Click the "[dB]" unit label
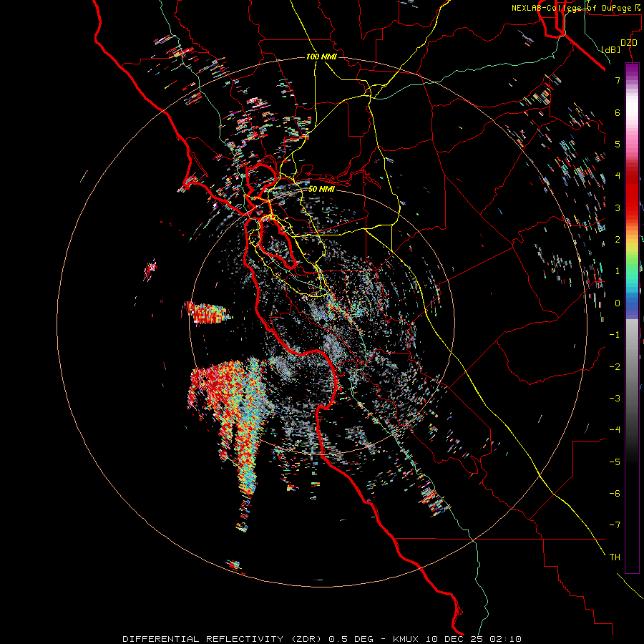Viewport: 644px width, 644px height. (611, 49)
